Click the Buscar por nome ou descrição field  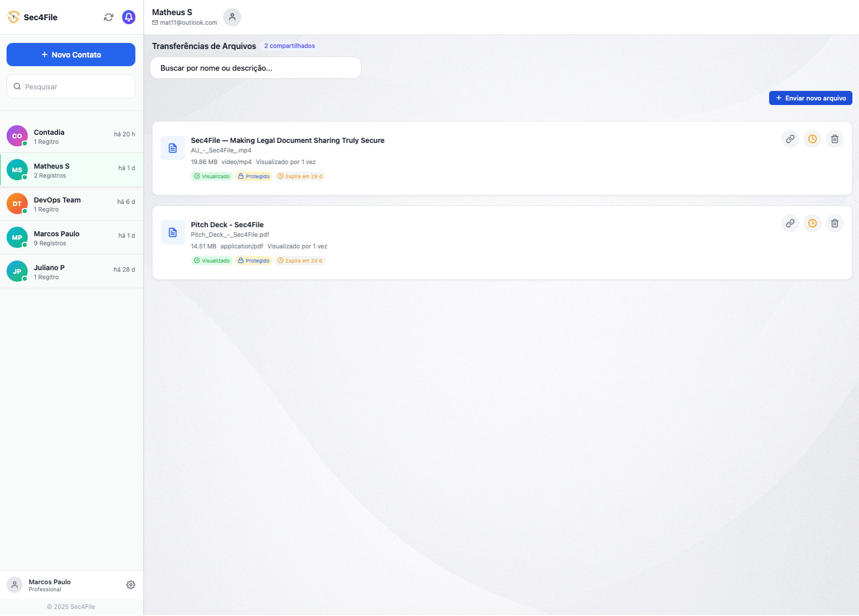(256, 68)
